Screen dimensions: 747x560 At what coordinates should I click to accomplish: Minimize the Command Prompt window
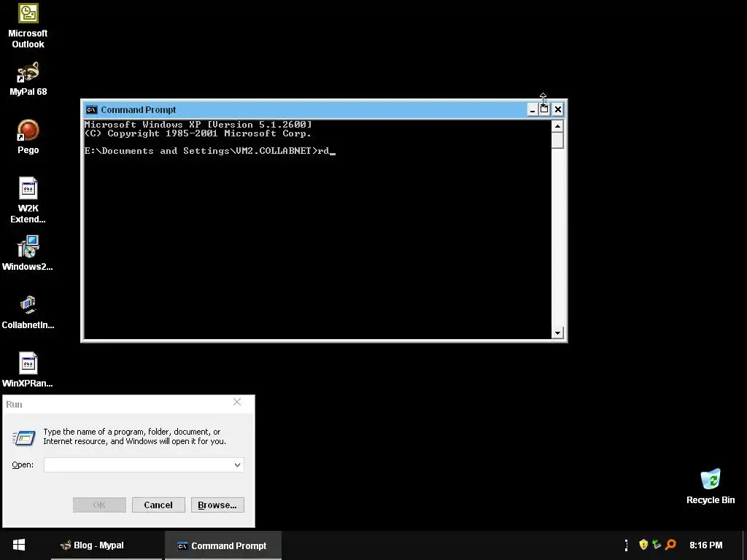click(533, 110)
